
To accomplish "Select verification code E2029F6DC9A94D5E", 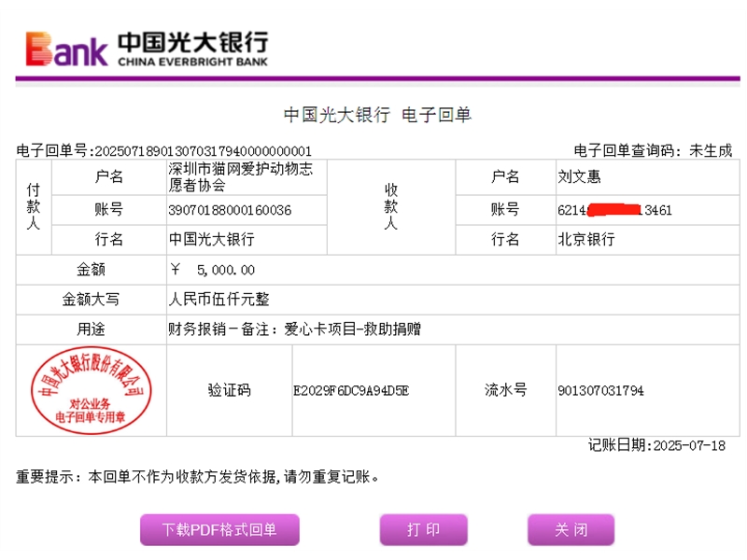I will [x=351, y=390].
